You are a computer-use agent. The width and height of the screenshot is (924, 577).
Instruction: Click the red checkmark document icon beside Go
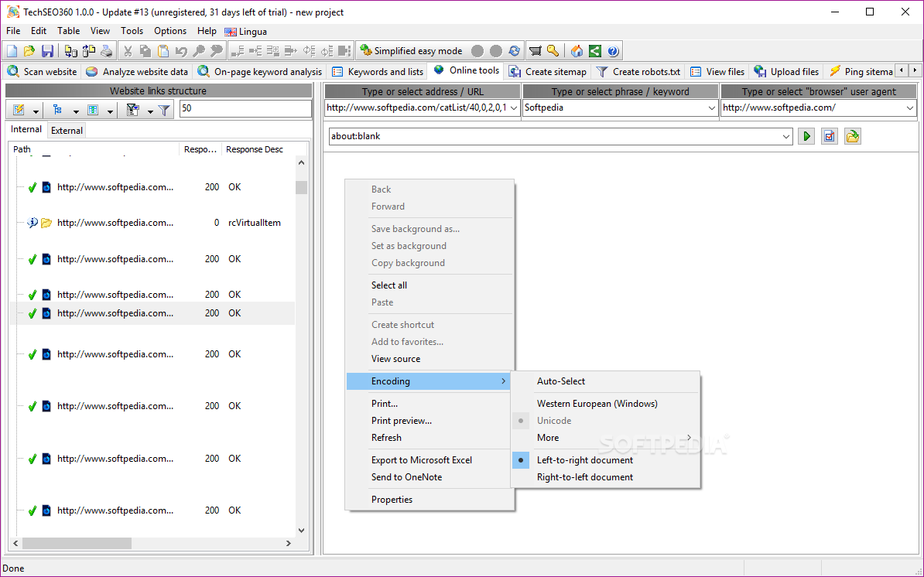coord(830,137)
